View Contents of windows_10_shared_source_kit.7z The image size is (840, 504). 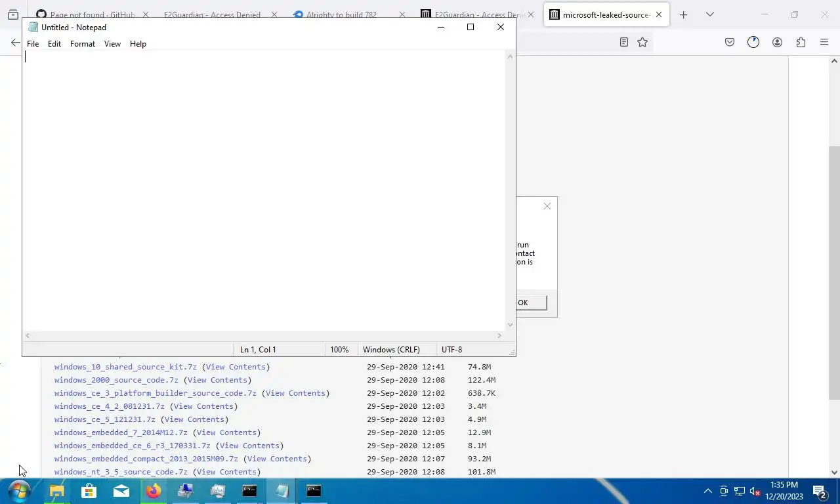point(236,367)
